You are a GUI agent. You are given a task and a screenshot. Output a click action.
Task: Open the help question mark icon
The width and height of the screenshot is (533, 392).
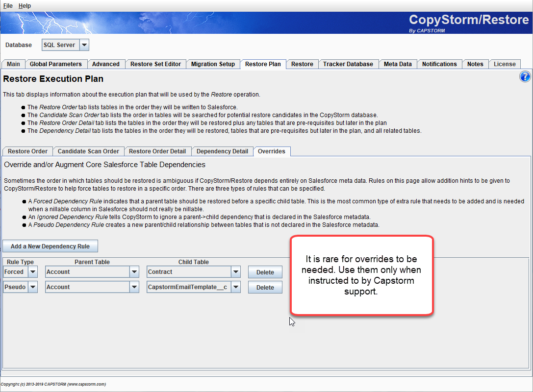(x=525, y=76)
